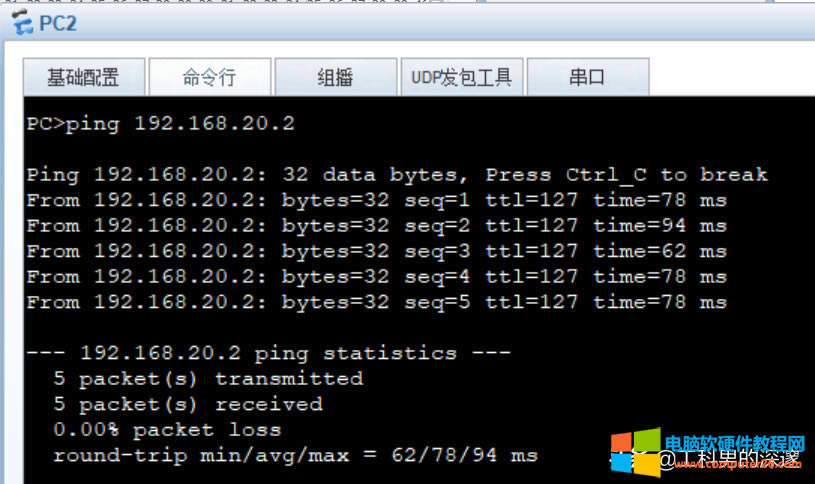Image resolution: width=815 pixels, height=484 pixels.
Task: Click the seq=3 reply with time=62
Action: (377, 252)
